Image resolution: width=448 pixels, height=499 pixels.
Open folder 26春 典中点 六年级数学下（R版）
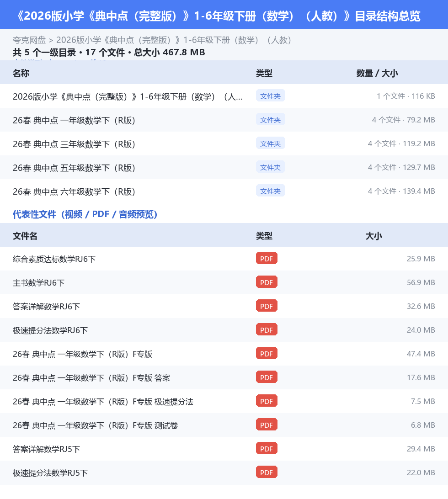[74, 191]
